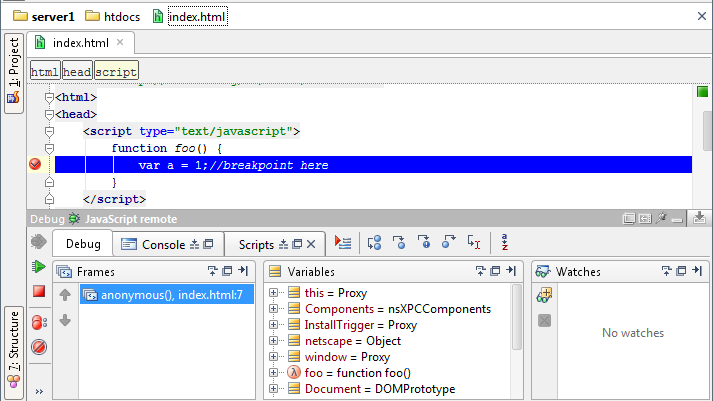Resume program with green play icon
713x401 pixels.
pos(39,267)
